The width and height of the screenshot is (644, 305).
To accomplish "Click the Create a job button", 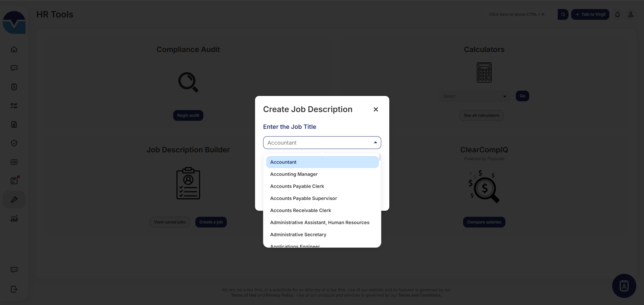I will tap(211, 222).
